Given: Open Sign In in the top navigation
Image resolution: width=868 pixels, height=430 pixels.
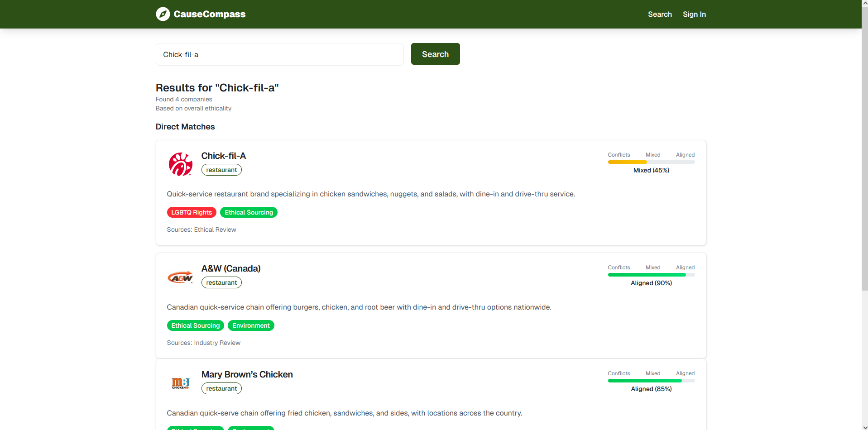Looking at the screenshot, I should point(694,14).
